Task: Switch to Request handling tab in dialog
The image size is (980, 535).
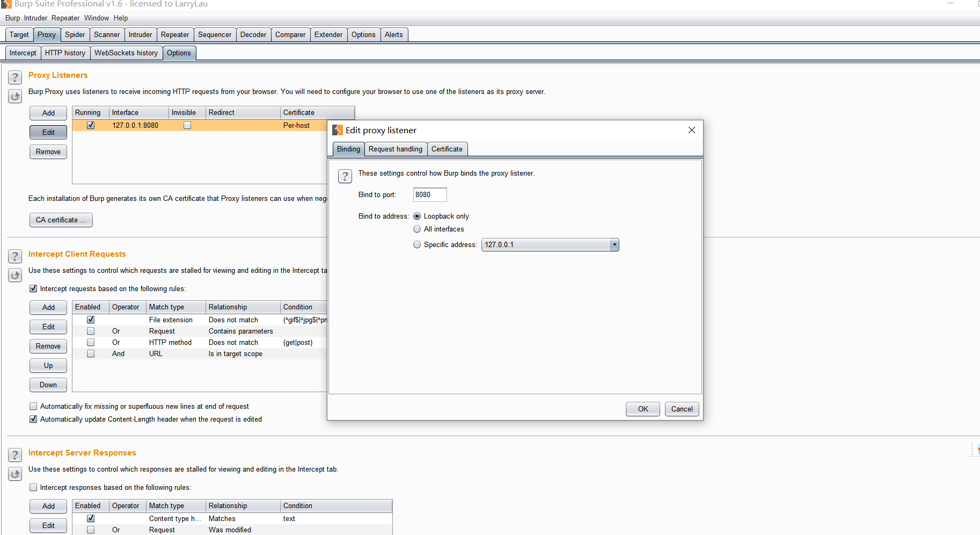Action: pos(396,149)
